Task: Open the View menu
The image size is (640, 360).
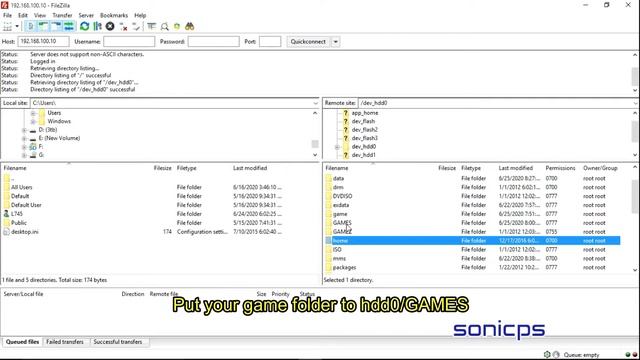Action: click(40, 15)
